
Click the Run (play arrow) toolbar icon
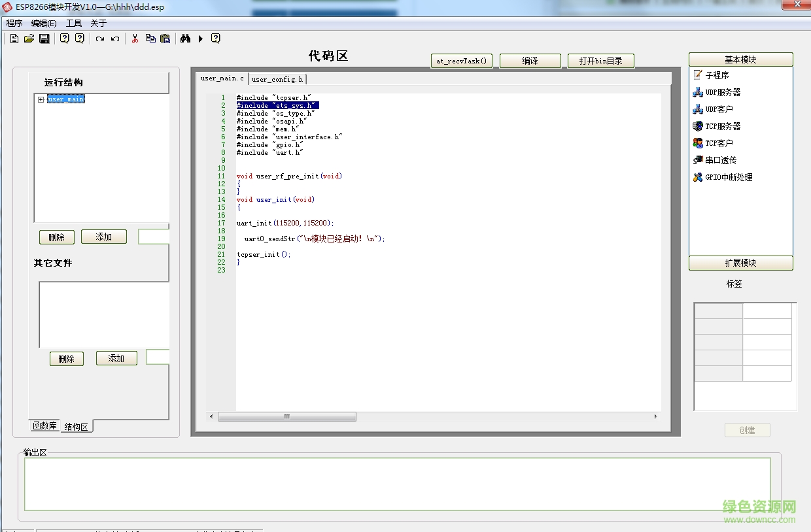click(x=201, y=39)
